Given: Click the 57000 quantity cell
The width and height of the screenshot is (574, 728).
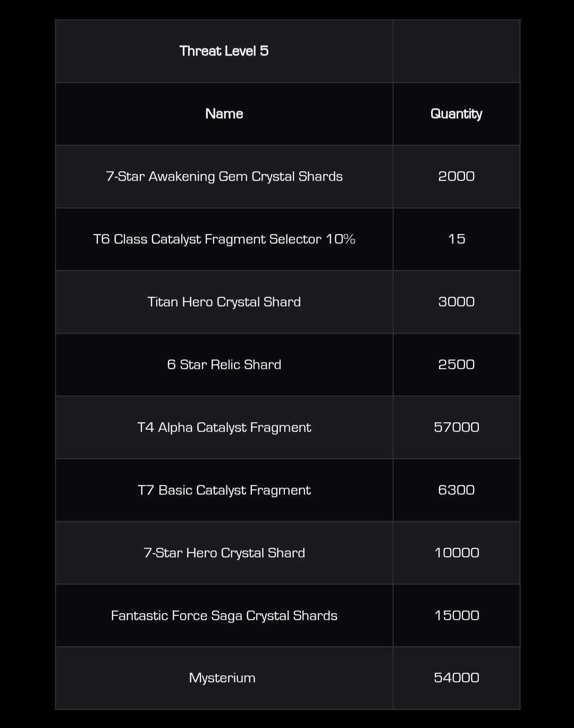Looking at the screenshot, I should [x=456, y=428].
